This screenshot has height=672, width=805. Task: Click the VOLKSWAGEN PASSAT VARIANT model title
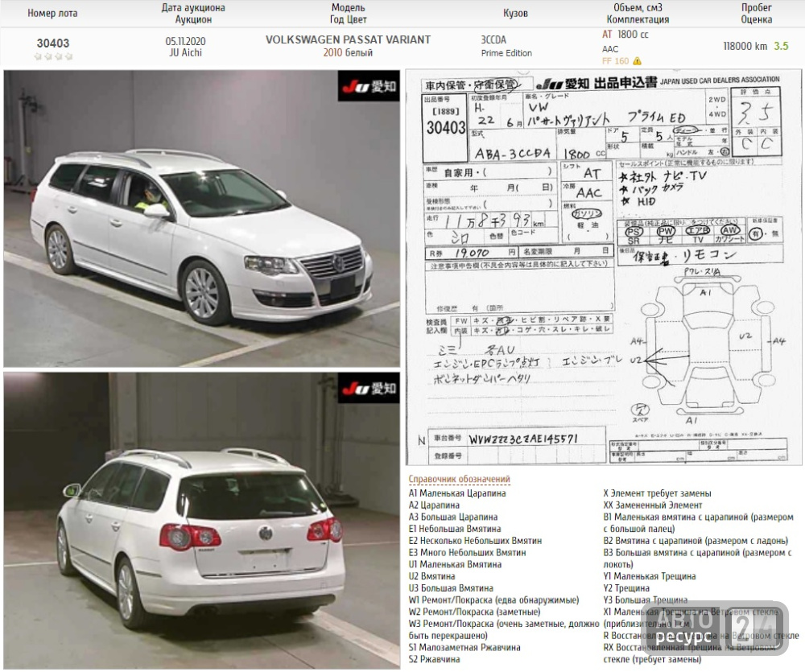348,39
